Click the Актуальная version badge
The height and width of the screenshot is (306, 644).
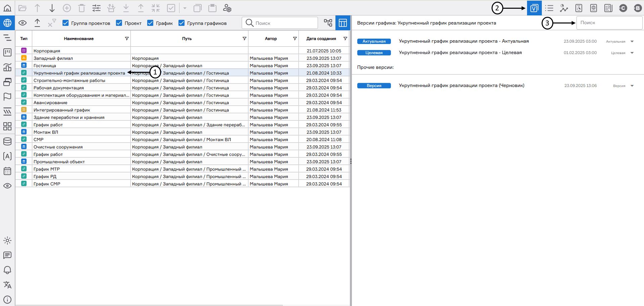374,42
